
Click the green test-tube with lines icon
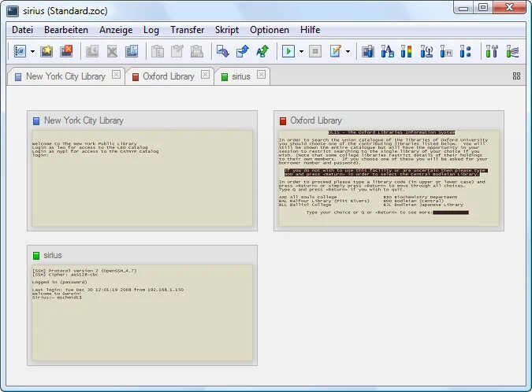[512, 51]
